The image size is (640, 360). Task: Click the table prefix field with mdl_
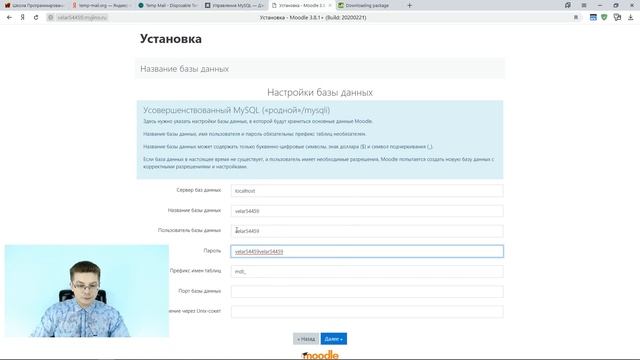367,271
